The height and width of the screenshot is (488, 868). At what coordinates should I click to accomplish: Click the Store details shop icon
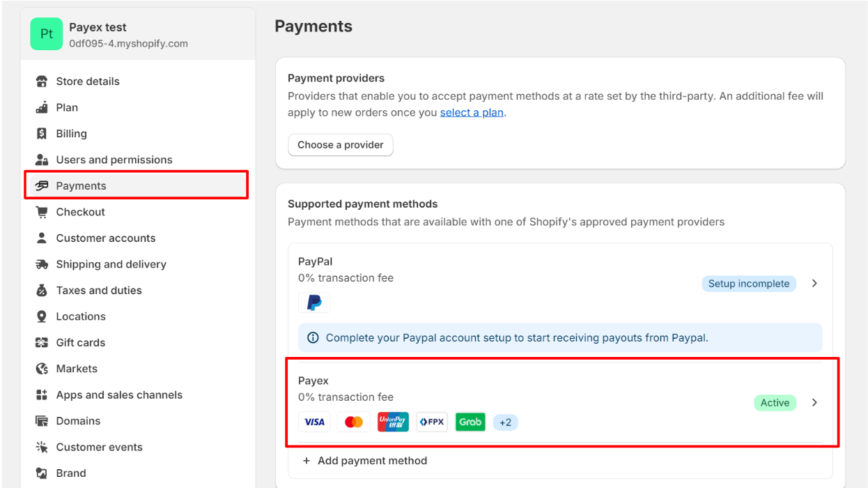[x=42, y=82]
